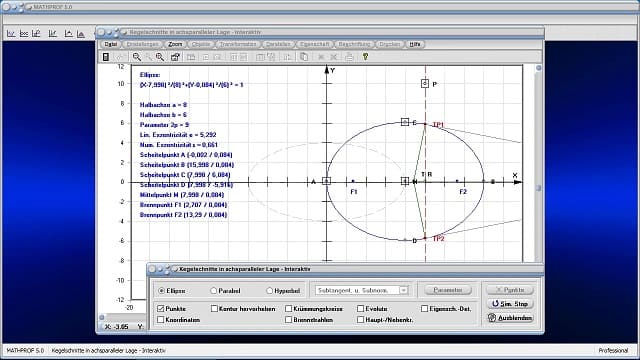Click the yellow lightbulb help icon

coord(365,57)
